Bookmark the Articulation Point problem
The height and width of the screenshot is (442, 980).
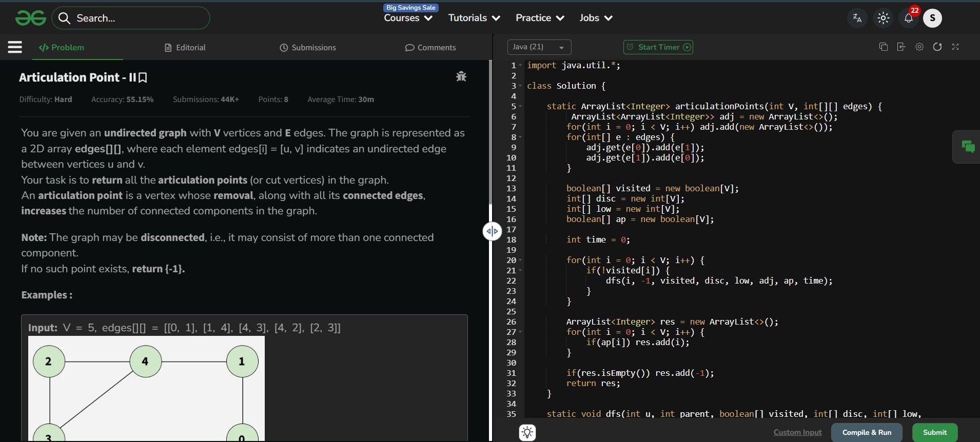(x=143, y=78)
